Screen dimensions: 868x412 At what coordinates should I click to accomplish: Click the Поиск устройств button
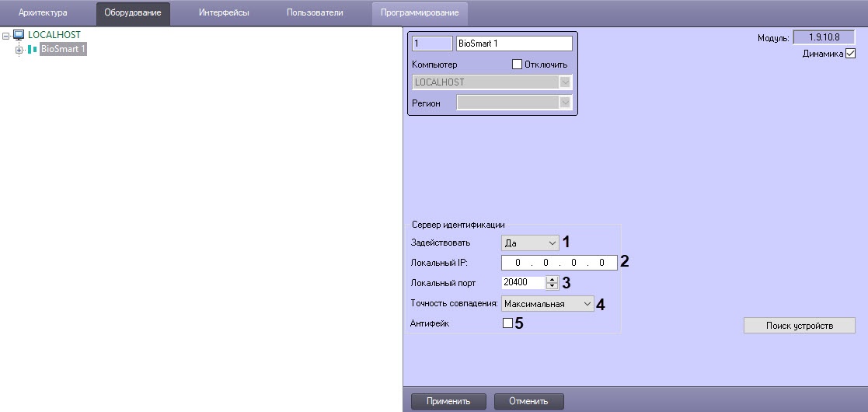[799, 326]
